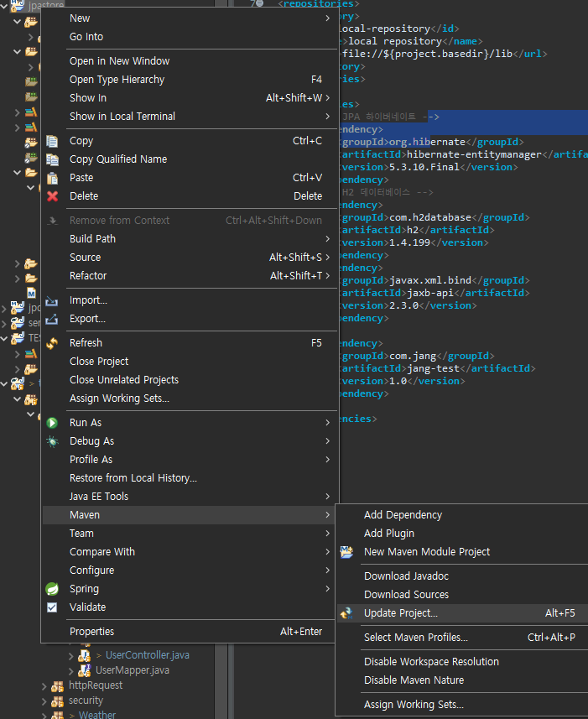
Task: Choose Select Maven Profiles
Action: pos(462,638)
